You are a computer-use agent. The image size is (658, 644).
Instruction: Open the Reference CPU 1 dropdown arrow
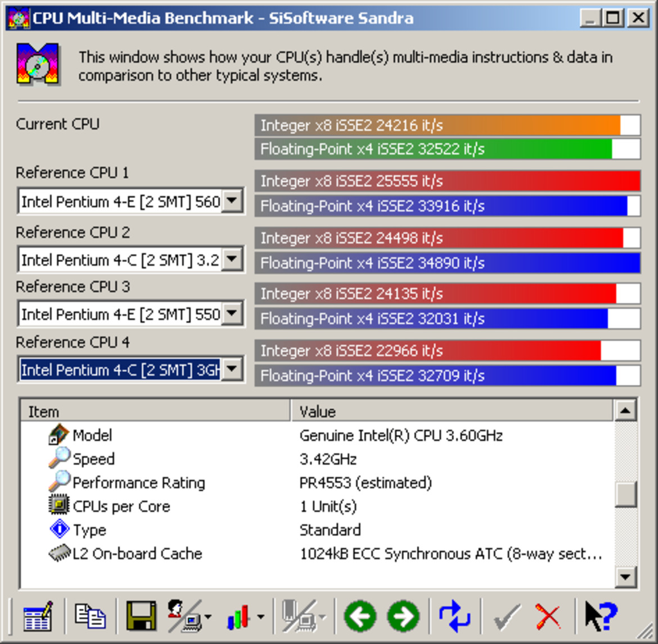click(x=232, y=201)
